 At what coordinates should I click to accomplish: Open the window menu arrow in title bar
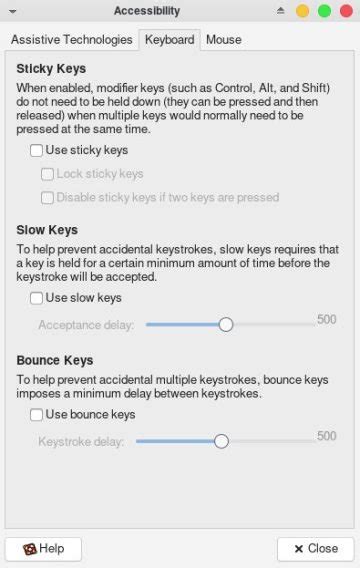click(x=13, y=12)
